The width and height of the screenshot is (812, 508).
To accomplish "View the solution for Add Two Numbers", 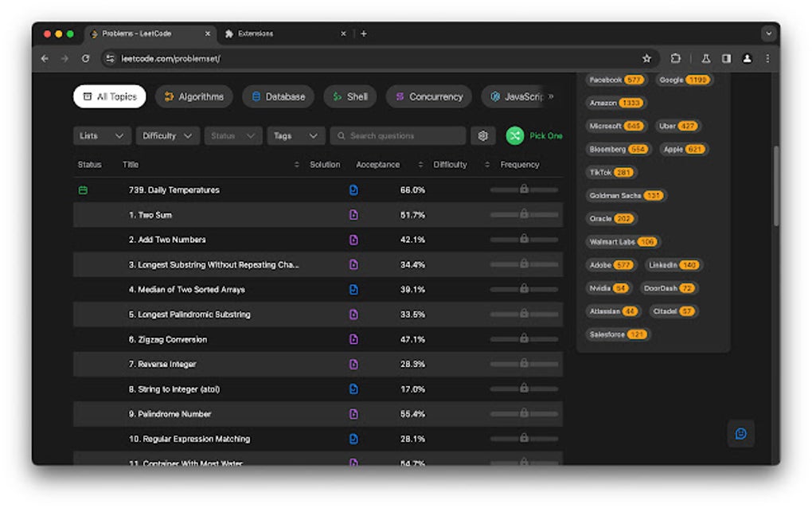I will [x=353, y=239].
